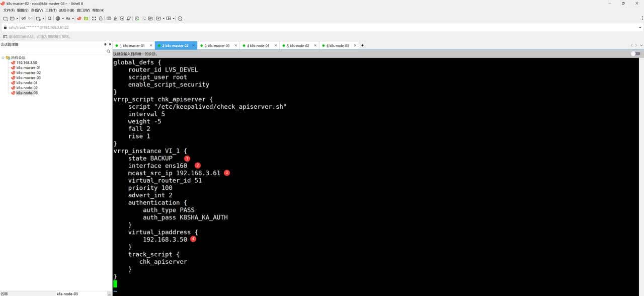This screenshot has height=296, width=644.
Task: Select the Find magnifier icon in the toolbar
Action: point(49,18)
